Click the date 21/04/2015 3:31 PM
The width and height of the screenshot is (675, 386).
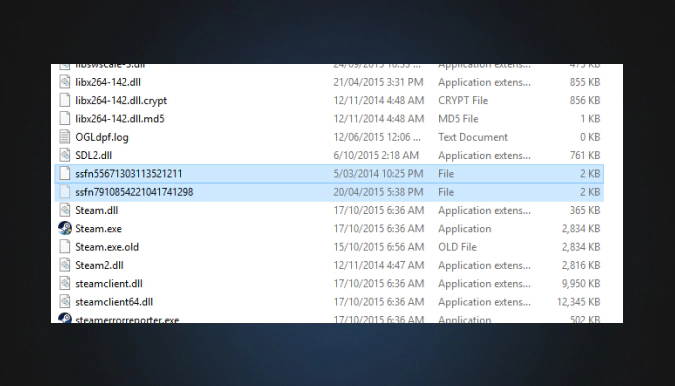tap(378, 82)
